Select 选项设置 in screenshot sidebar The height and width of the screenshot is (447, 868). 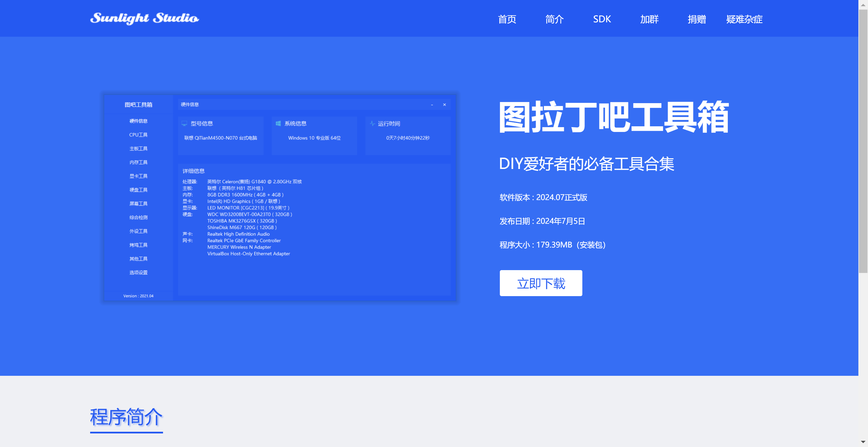click(x=138, y=272)
